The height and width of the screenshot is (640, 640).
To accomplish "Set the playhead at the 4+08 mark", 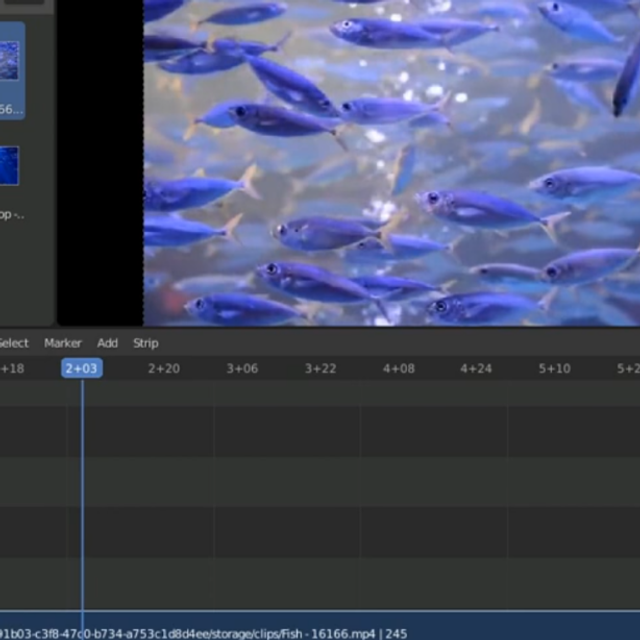I will pos(398,369).
